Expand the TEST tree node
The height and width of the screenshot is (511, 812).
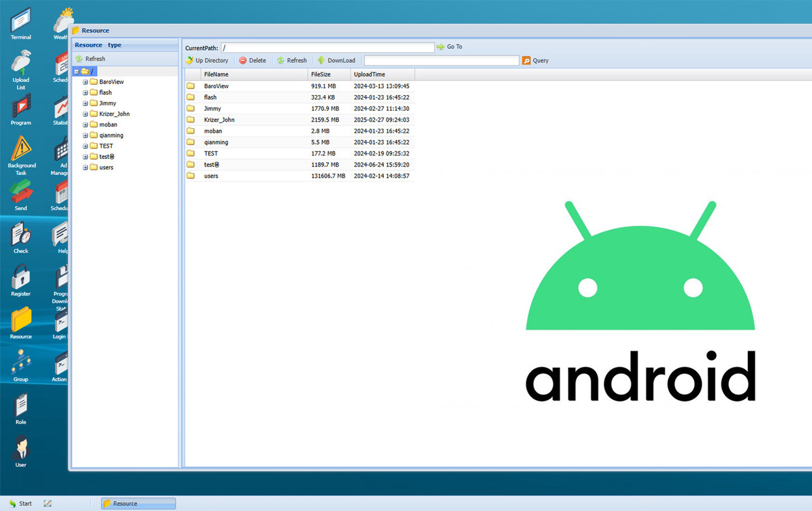(86, 146)
